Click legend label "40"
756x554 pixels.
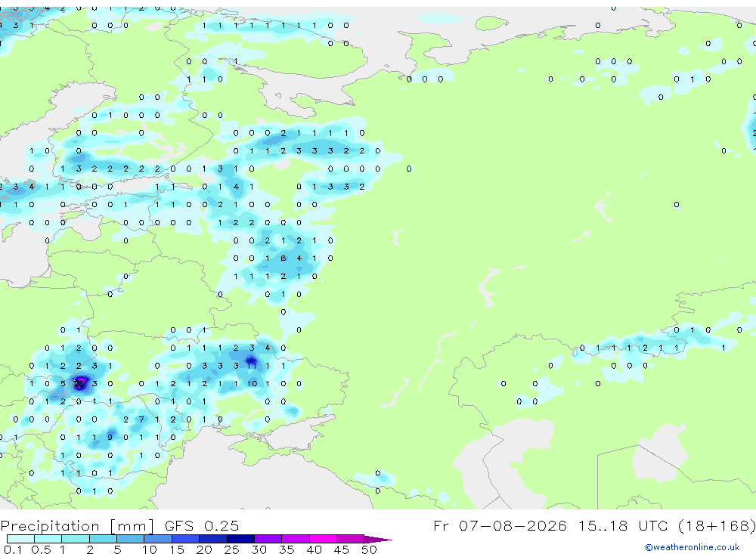(314, 549)
